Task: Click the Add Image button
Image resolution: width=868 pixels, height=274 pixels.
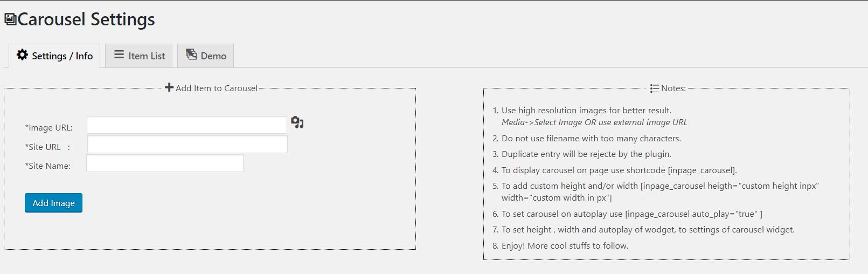Action: pos(53,203)
